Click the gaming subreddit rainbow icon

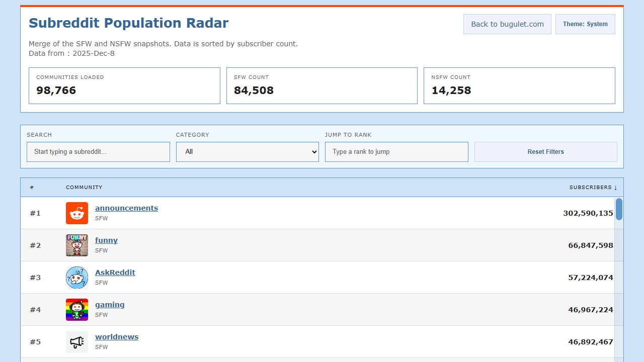77,310
